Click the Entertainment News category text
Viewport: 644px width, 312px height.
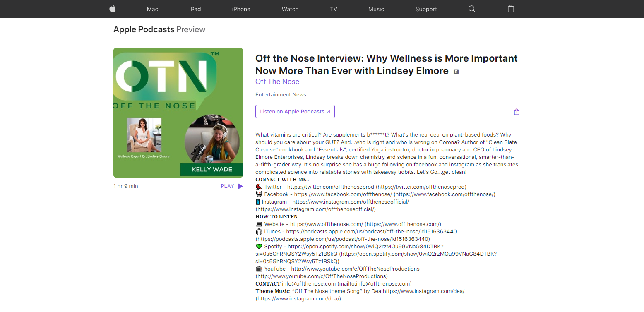[x=281, y=94]
